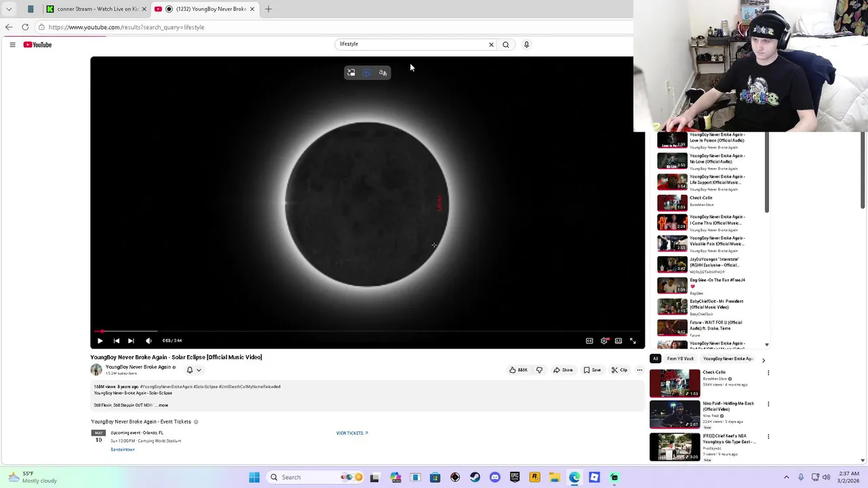Go back in browser history
The width and height of the screenshot is (868, 488).
(x=9, y=27)
